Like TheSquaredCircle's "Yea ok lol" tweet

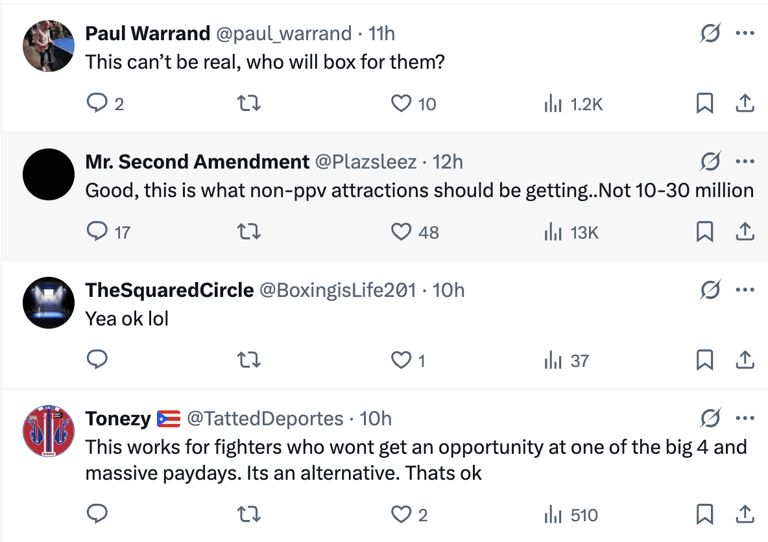point(401,360)
